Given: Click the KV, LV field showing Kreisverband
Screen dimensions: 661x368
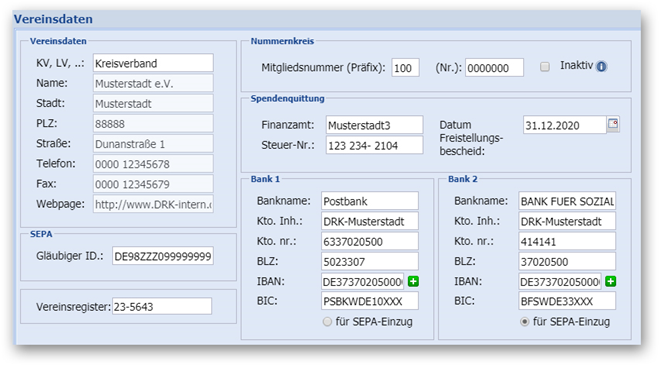Looking at the screenshot, I should click(153, 63).
